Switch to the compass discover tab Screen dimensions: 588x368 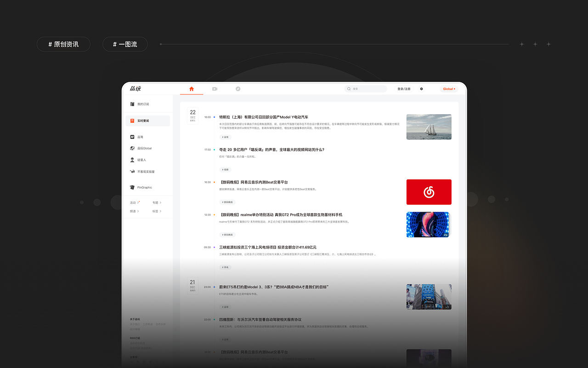238,89
